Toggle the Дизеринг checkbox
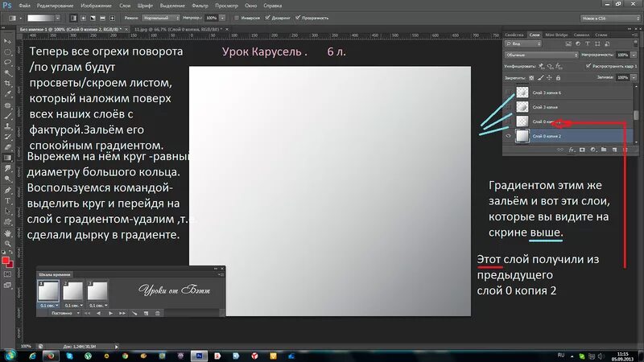 click(x=268, y=18)
